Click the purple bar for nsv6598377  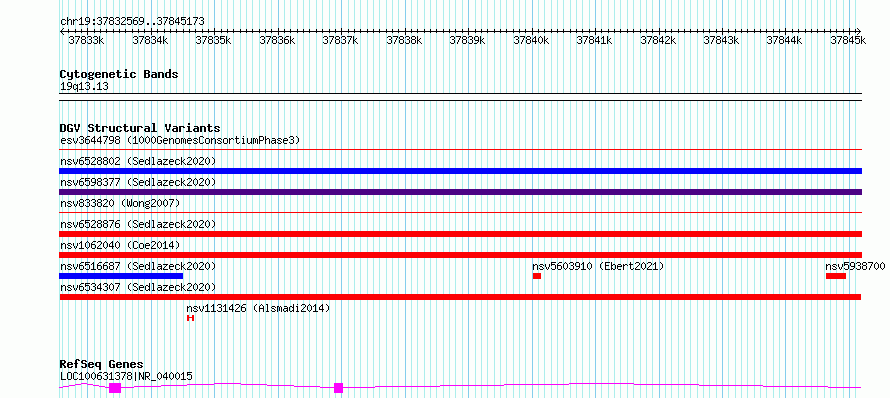460,192
